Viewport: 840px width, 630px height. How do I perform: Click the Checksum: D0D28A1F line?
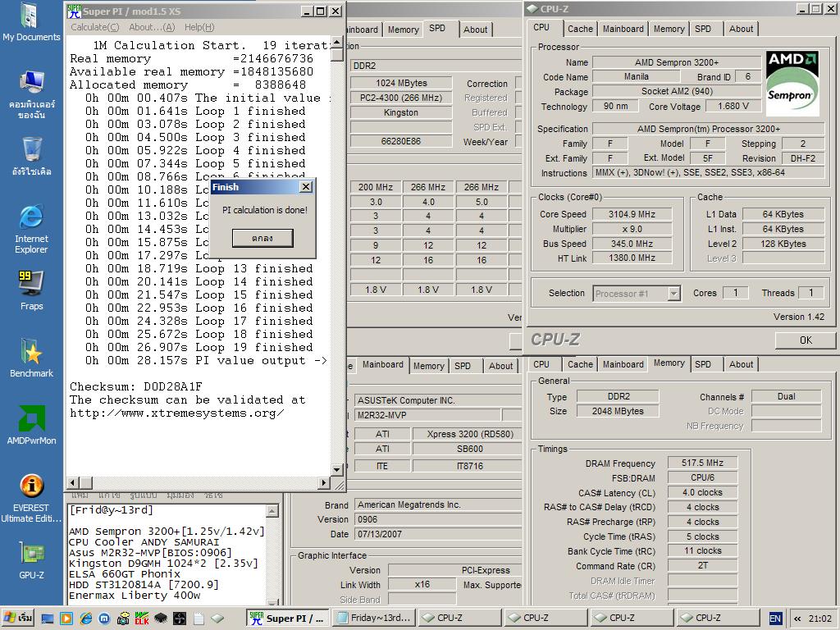click(x=136, y=387)
